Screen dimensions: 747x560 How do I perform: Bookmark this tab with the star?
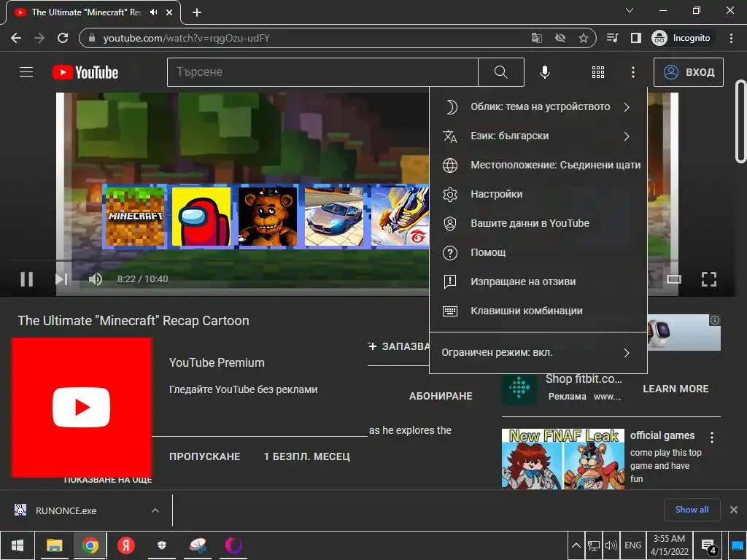[x=583, y=38]
